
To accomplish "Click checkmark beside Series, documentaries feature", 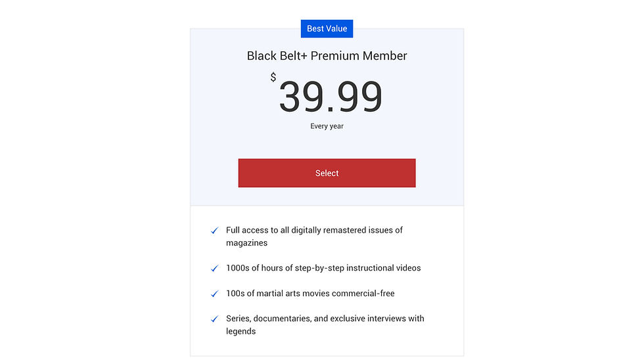I will pos(214,319).
